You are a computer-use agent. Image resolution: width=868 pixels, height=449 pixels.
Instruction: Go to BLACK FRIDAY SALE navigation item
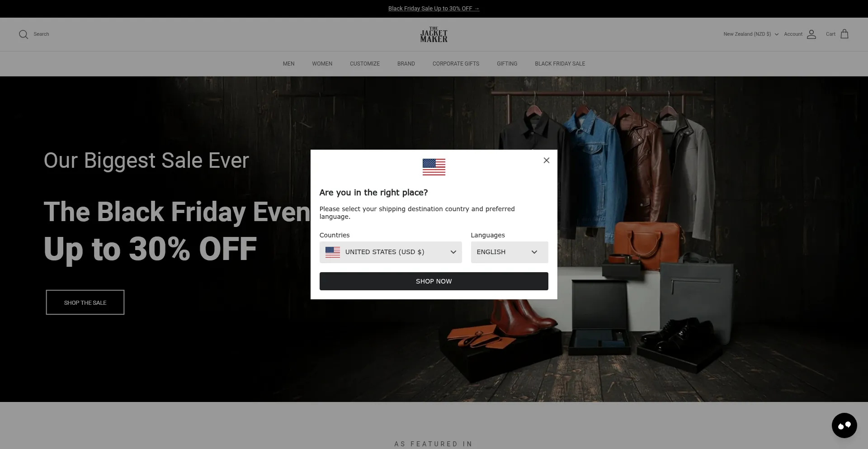coord(560,64)
